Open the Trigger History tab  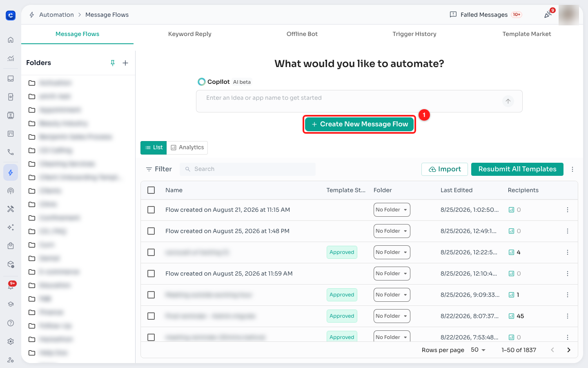(414, 34)
